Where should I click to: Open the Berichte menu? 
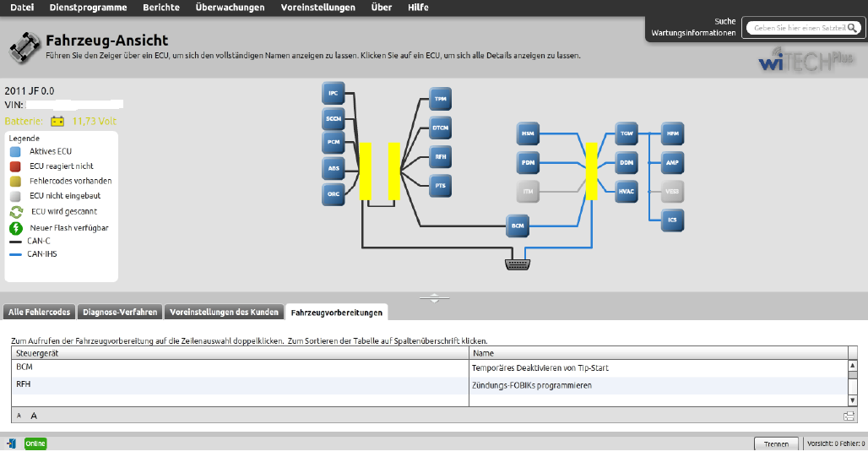(x=160, y=8)
